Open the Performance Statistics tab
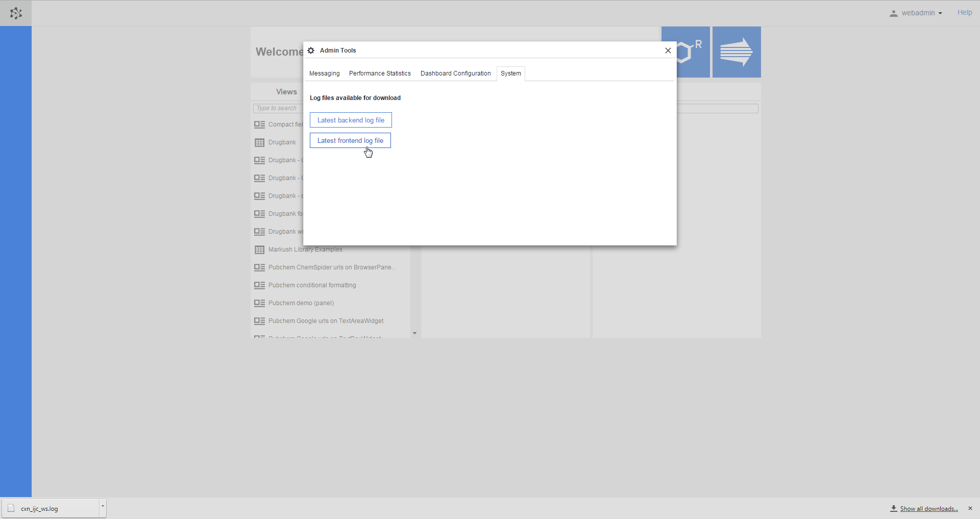Image resolution: width=980 pixels, height=519 pixels. (x=380, y=73)
